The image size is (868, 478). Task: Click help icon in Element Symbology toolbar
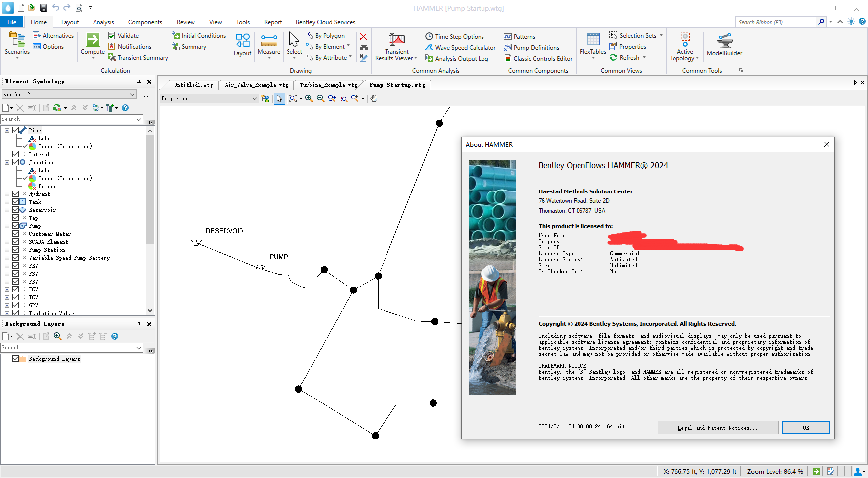pos(125,108)
